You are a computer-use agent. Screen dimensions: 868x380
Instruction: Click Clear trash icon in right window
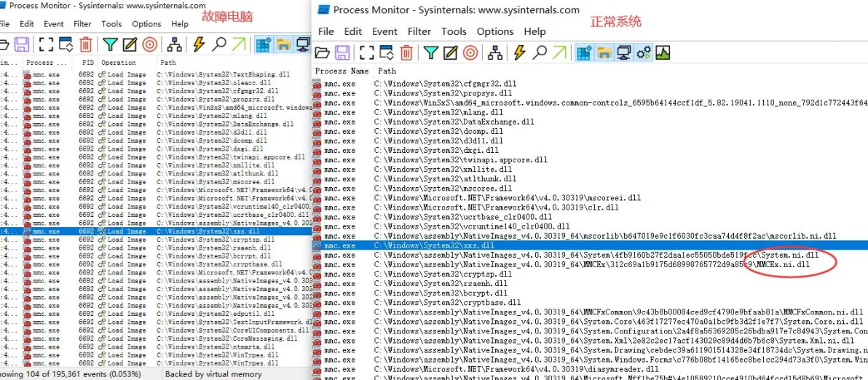pos(406,52)
